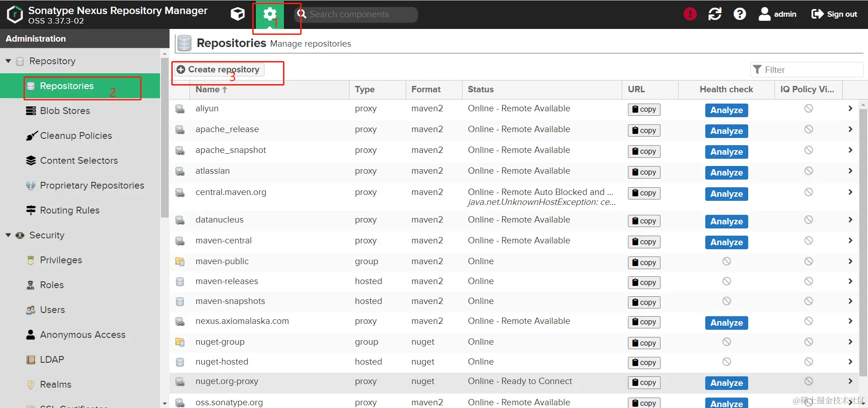The width and height of the screenshot is (868, 408).
Task: Click the repository table vertical scrollbar
Action: pos(863,242)
